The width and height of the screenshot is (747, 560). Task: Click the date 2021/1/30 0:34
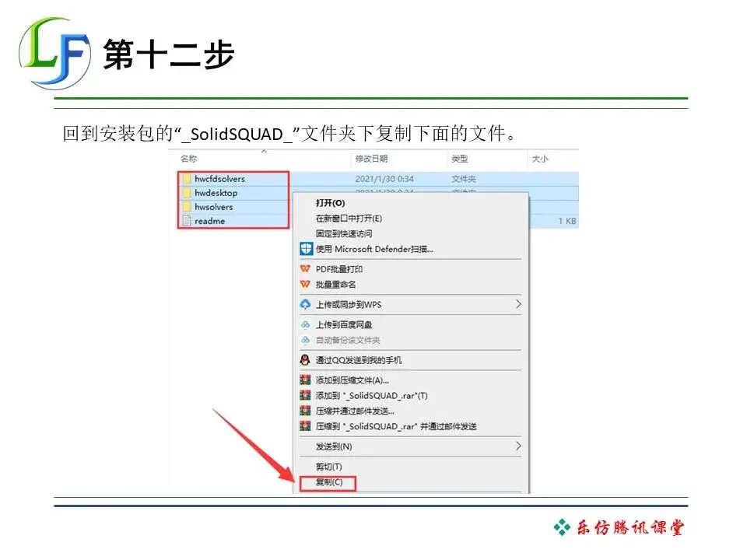[384, 179]
